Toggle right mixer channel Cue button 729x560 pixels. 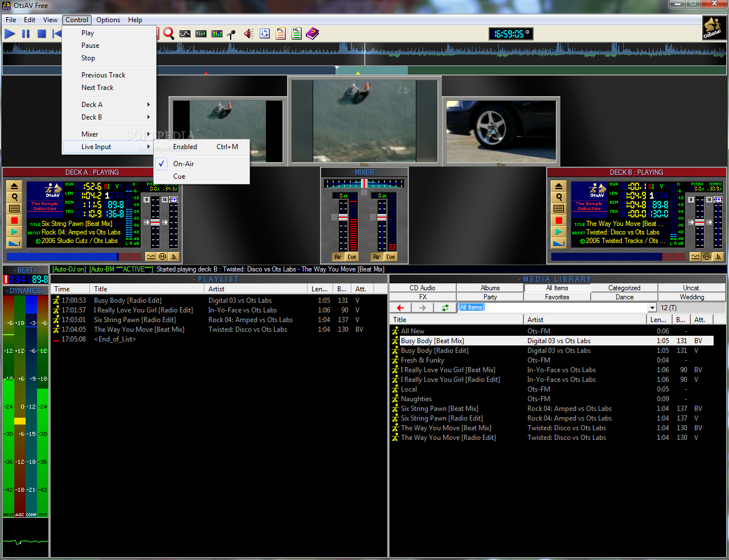pyautogui.click(x=391, y=257)
